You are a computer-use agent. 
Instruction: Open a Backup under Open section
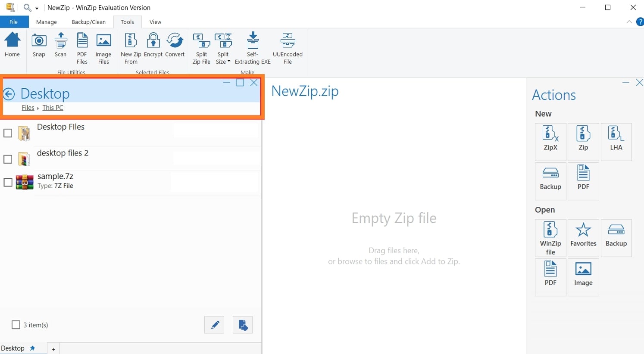click(616, 238)
